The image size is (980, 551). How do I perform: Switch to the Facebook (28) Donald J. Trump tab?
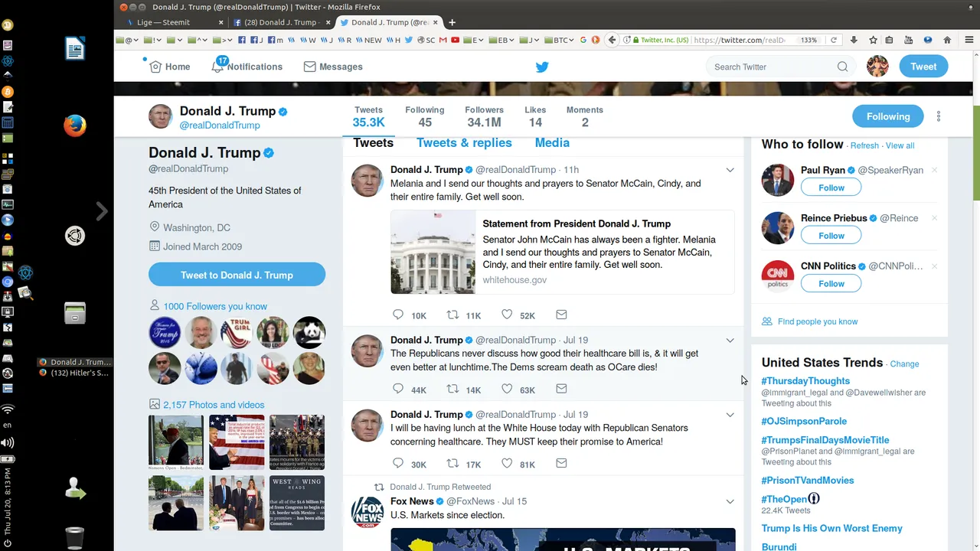(x=281, y=22)
